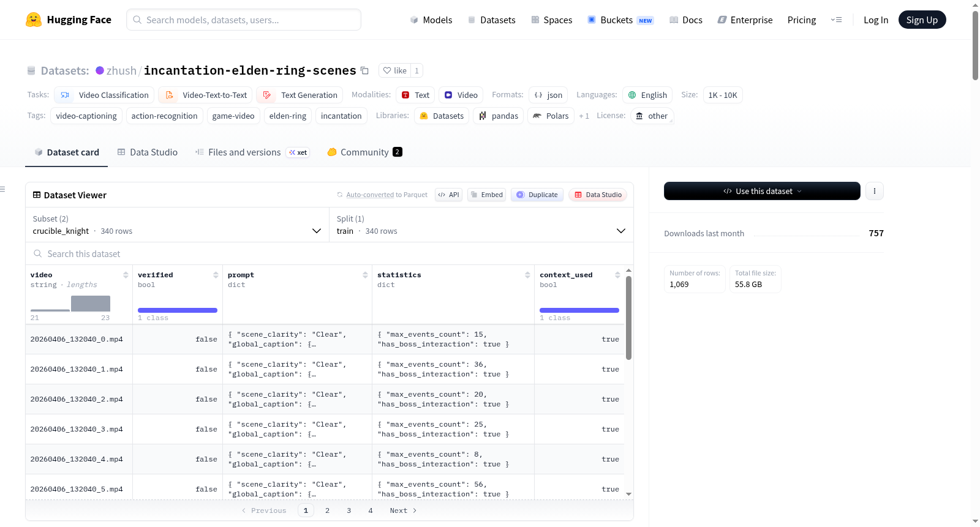The height and width of the screenshot is (527, 980).
Task: Expand the Use this dataset menu
Action: pos(762,191)
